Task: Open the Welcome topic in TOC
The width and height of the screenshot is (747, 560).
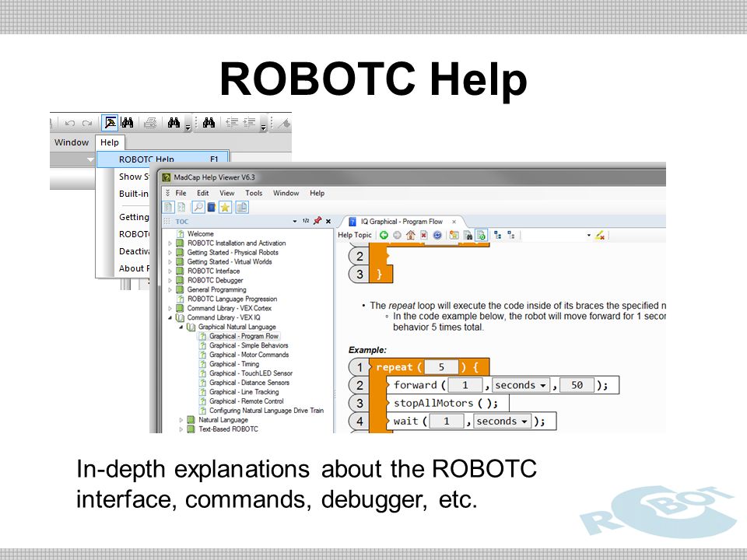Action: pos(201,234)
